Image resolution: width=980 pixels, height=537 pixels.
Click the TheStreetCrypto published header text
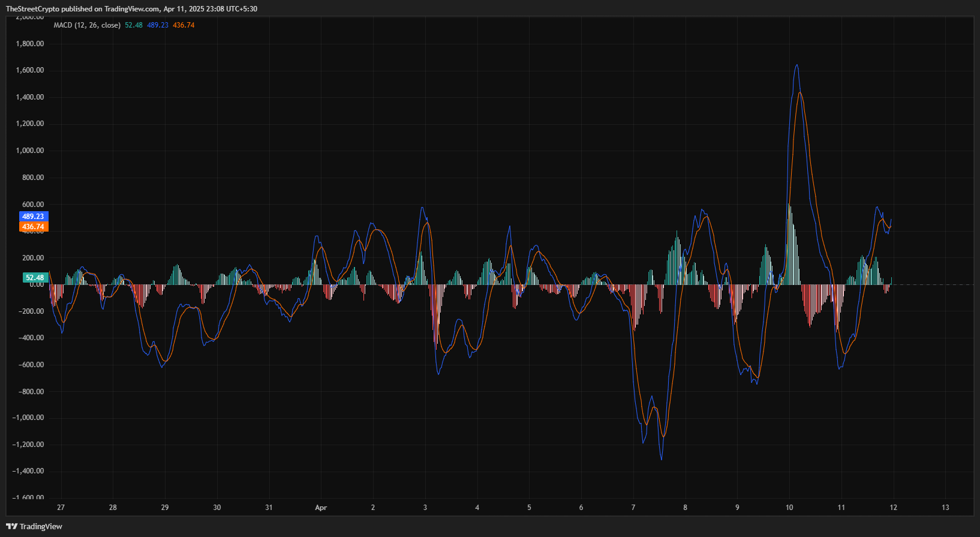pos(132,9)
